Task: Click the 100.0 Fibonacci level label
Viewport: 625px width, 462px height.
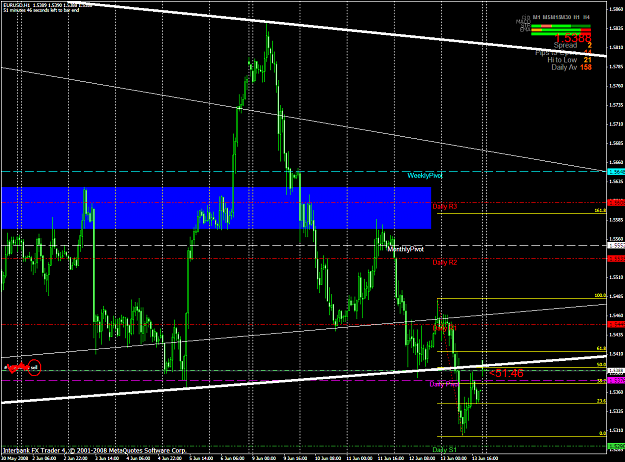Action: point(601,296)
